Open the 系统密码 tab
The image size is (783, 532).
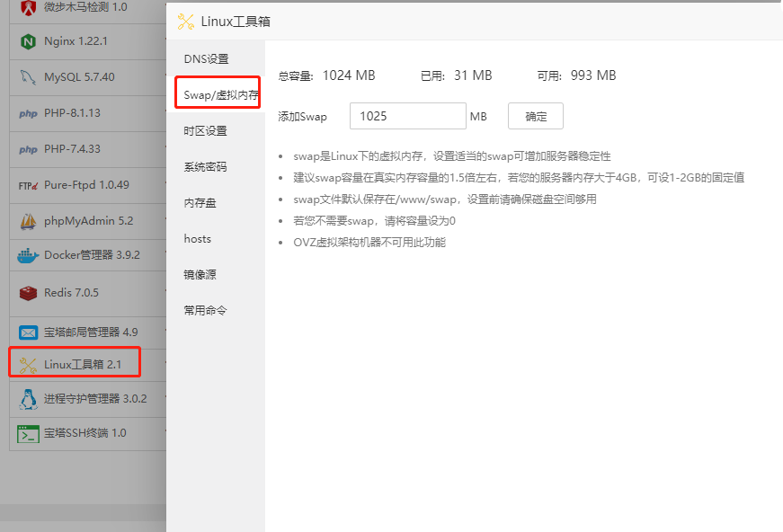tap(216, 166)
